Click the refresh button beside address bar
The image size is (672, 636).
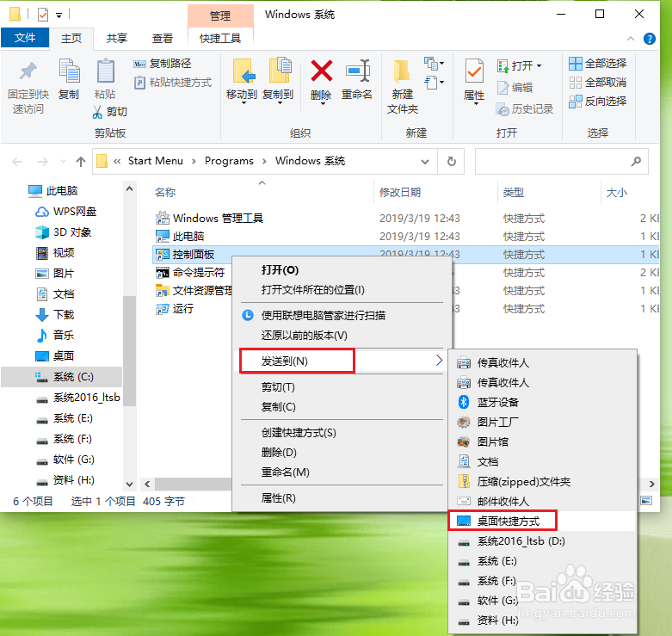[451, 162]
